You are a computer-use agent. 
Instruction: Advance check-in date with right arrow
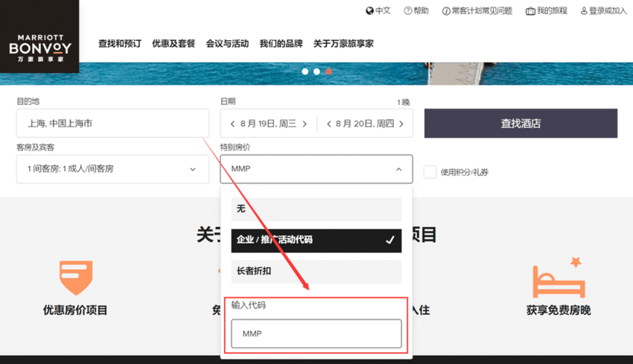[x=305, y=124]
